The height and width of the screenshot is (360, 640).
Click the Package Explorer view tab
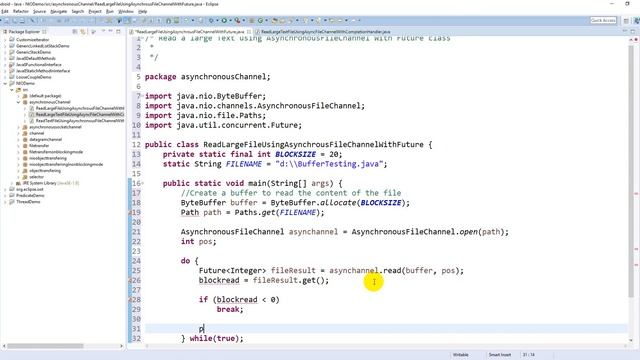tap(24, 31)
